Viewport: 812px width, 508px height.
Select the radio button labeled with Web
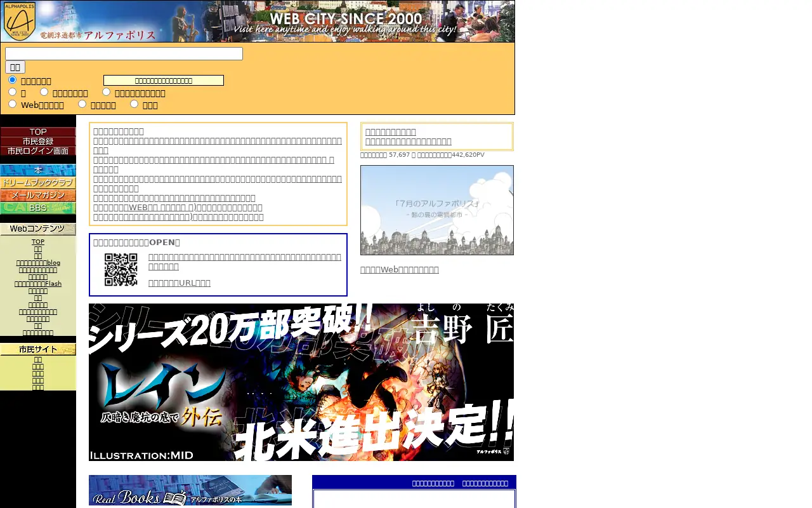pyautogui.click(x=12, y=104)
